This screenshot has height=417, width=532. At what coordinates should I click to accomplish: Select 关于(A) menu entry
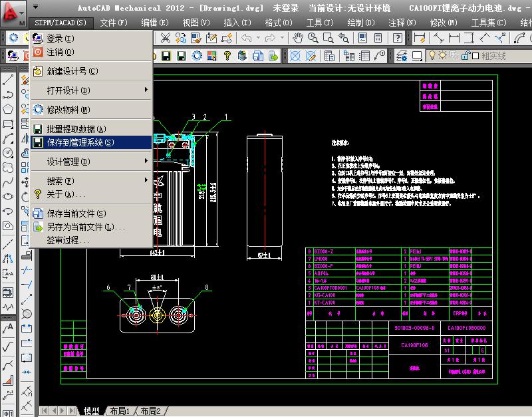(91, 194)
